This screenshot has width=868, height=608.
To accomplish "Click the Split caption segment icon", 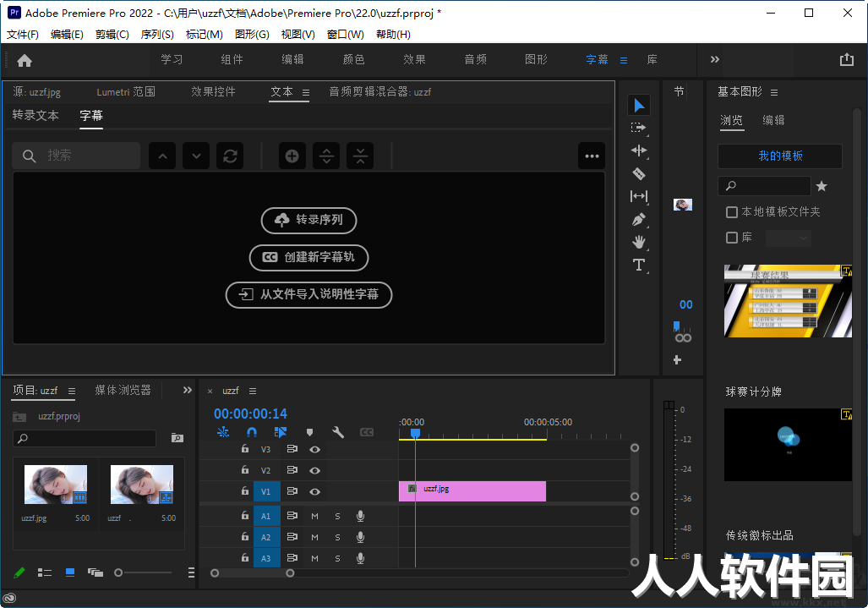I will (x=326, y=156).
